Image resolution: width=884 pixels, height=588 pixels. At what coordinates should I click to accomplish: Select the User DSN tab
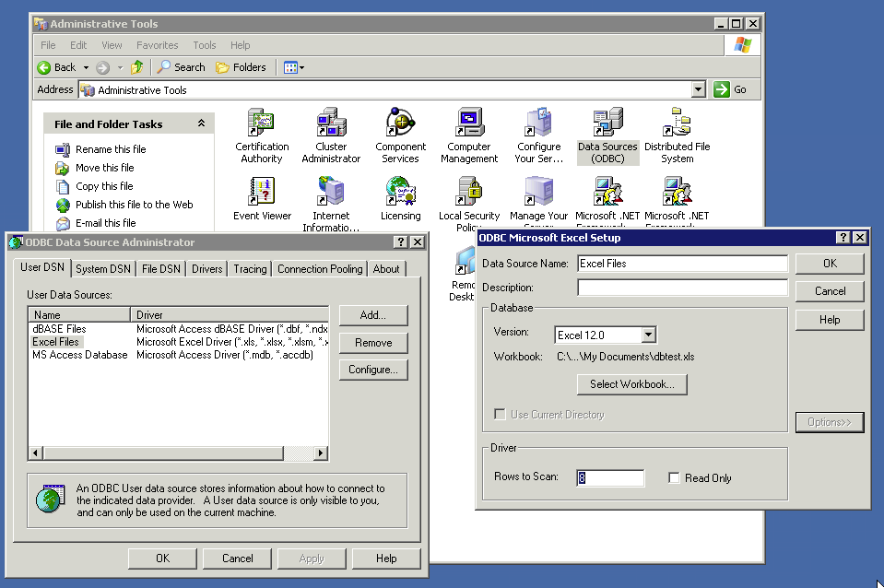(x=42, y=268)
